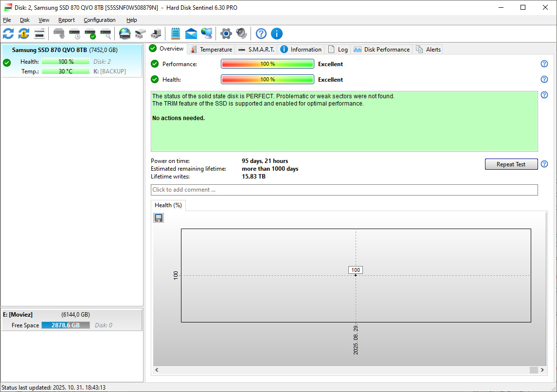The width and height of the screenshot is (557, 392).
Task: Click the 'Status last updated' status bar text
Action: 54,388
